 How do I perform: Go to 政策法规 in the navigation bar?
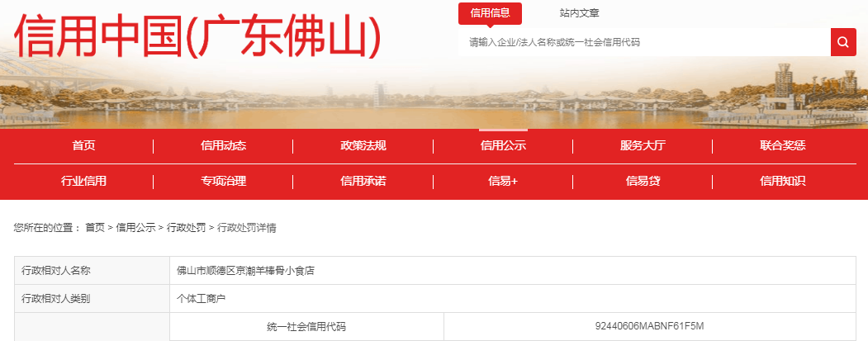coord(363,146)
